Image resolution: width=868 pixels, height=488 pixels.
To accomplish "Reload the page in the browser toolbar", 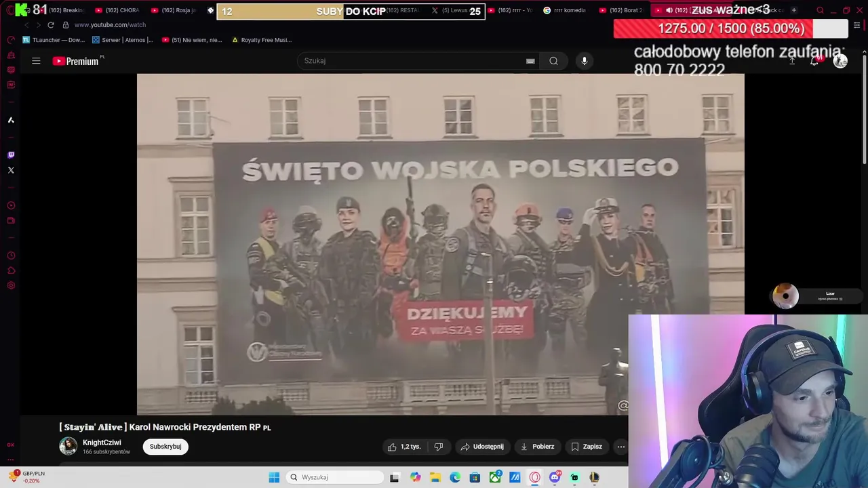I will (50, 24).
